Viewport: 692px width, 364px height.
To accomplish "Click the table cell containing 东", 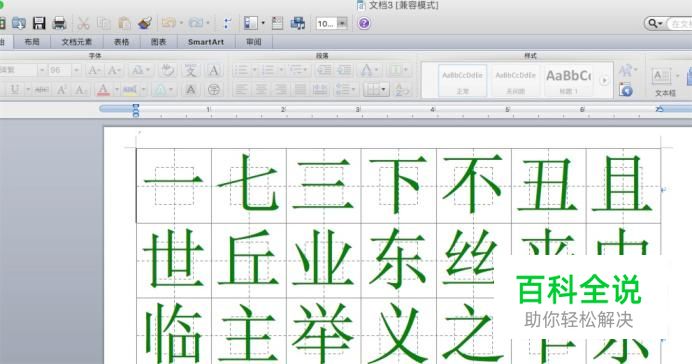I will 399,260.
